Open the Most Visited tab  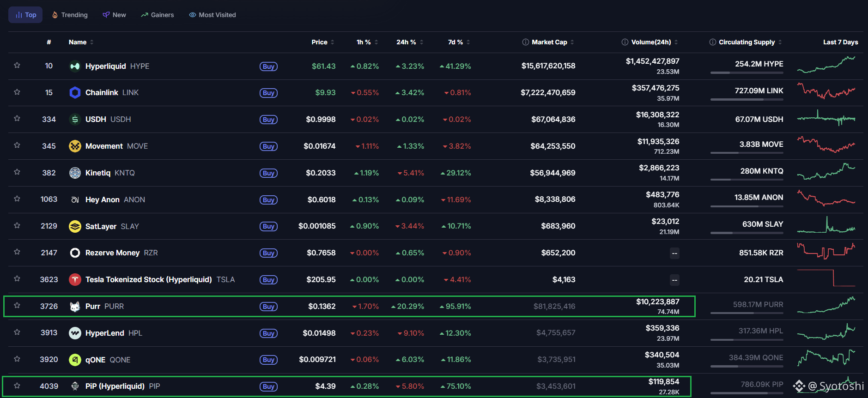pos(212,15)
